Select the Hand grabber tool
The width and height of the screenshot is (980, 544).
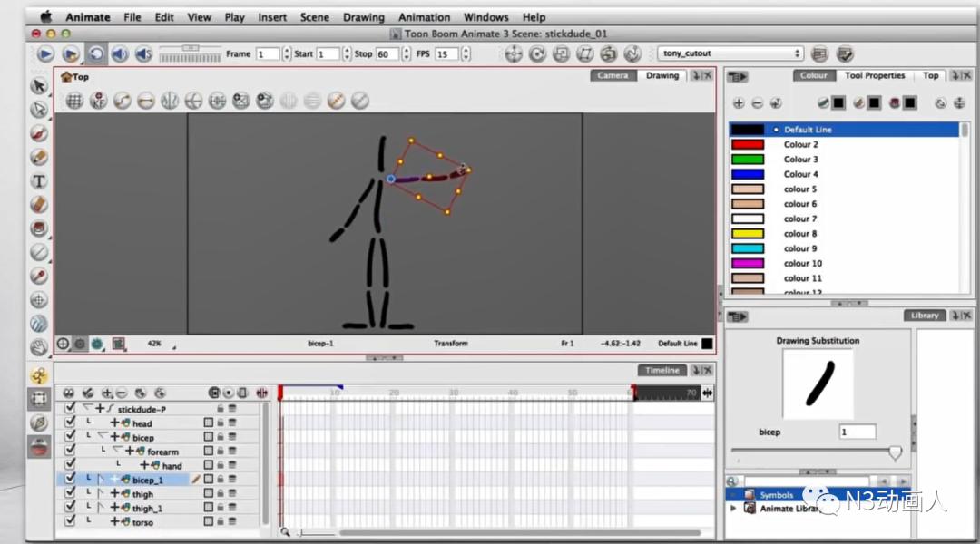click(39, 347)
